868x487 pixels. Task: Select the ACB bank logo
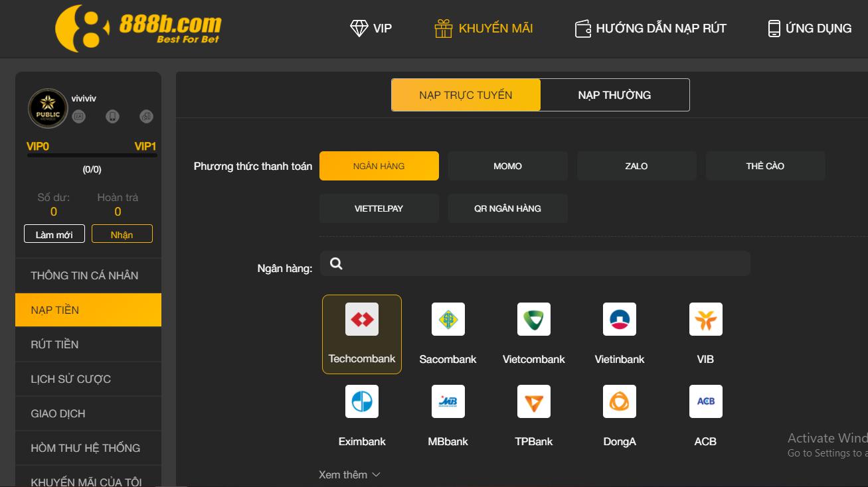click(706, 401)
